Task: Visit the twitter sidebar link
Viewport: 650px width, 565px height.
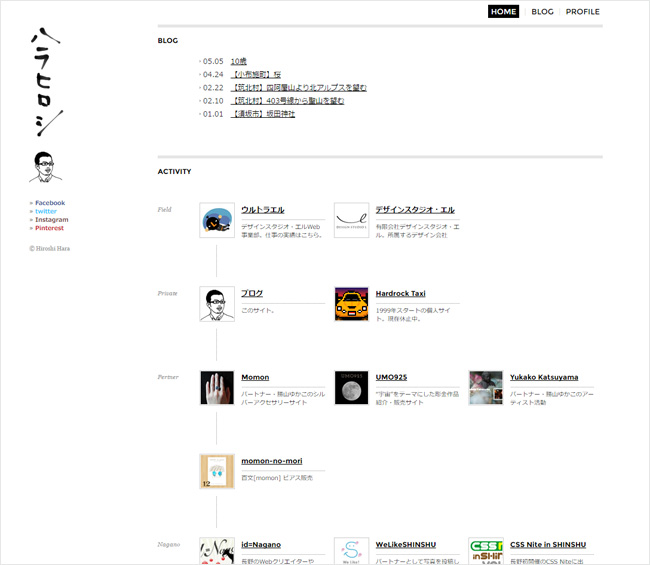Action: [x=46, y=211]
